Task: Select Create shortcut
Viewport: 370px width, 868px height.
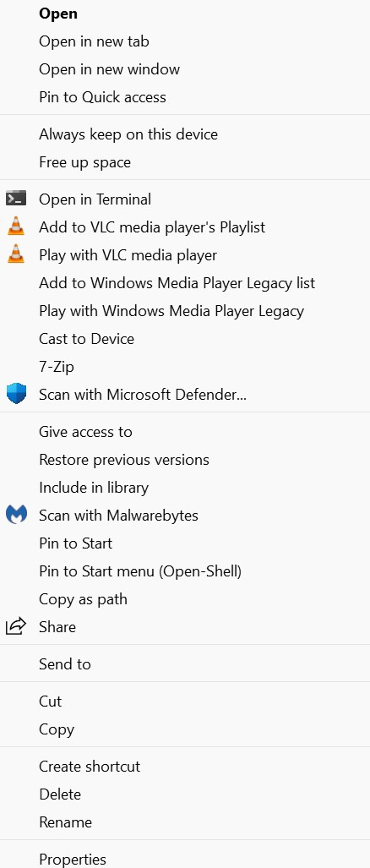Action: tap(185, 766)
